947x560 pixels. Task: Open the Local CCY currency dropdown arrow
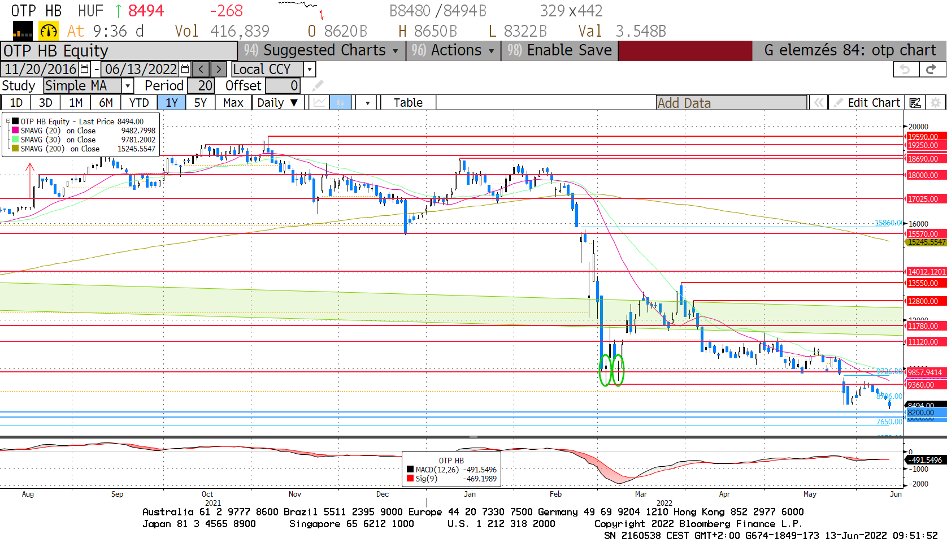[309, 69]
